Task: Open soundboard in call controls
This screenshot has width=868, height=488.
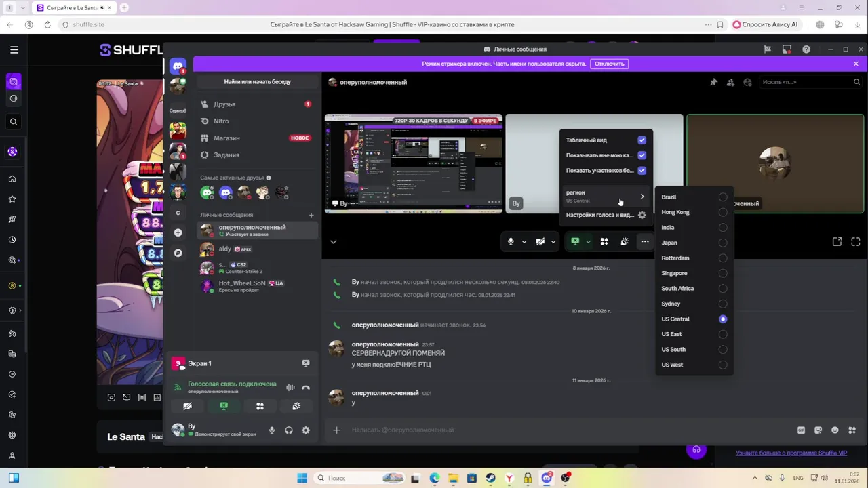Action: (x=625, y=241)
